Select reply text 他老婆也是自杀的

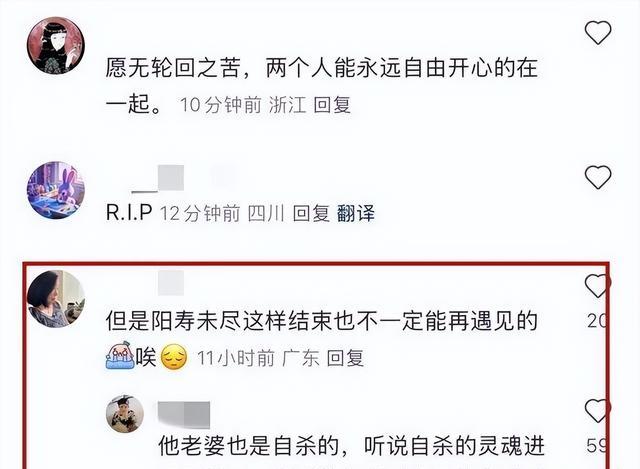pos(249,446)
